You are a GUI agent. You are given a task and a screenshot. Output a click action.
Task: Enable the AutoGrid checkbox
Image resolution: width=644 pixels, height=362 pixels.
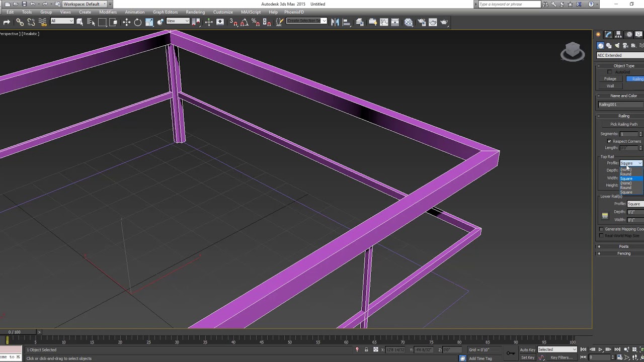610,72
